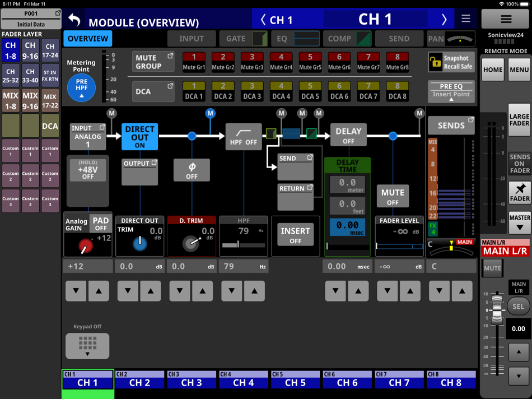Toggle phase invert switch
This screenshot has height=399, width=532.
[192, 170]
